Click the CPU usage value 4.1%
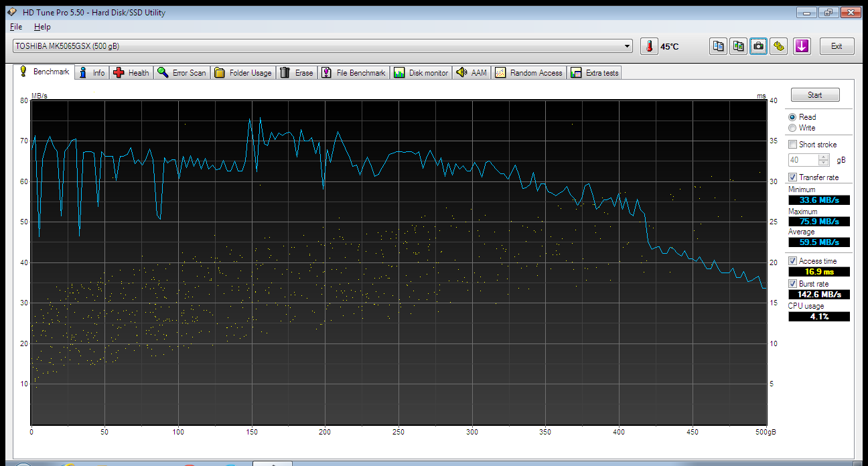868x466 pixels. (x=819, y=317)
